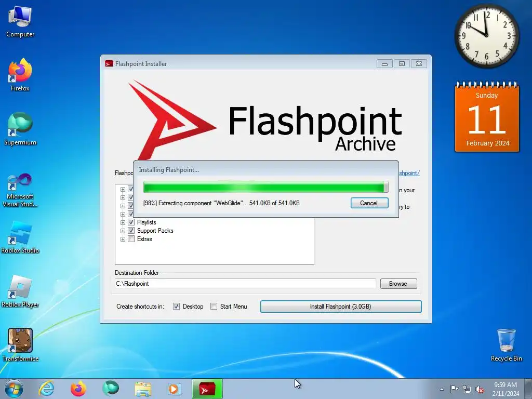Open the Microsoft Visual Studio desktop shortcut
Image resolution: width=532 pixels, height=399 pixels.
tap(20, 190)
